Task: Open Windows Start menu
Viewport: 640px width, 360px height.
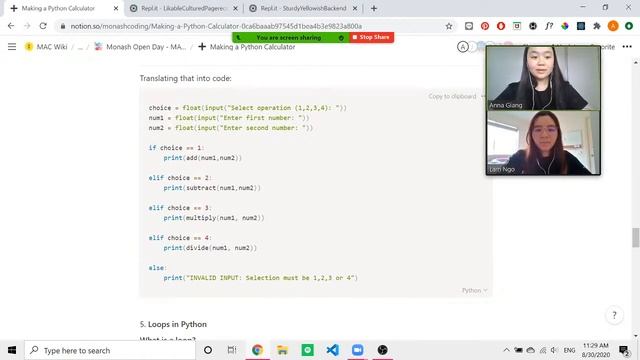Action: (x=12, y=350)
